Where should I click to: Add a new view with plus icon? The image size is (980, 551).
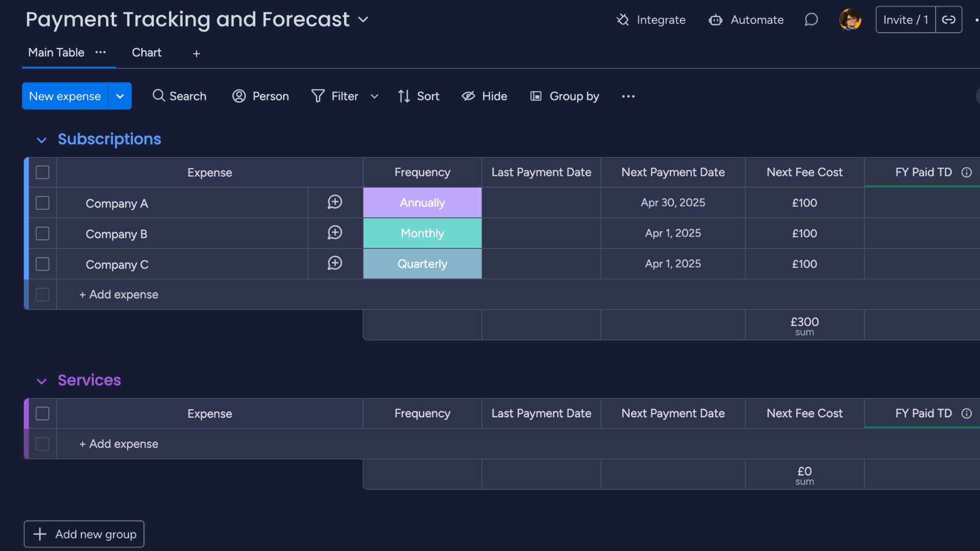[197, 54]
